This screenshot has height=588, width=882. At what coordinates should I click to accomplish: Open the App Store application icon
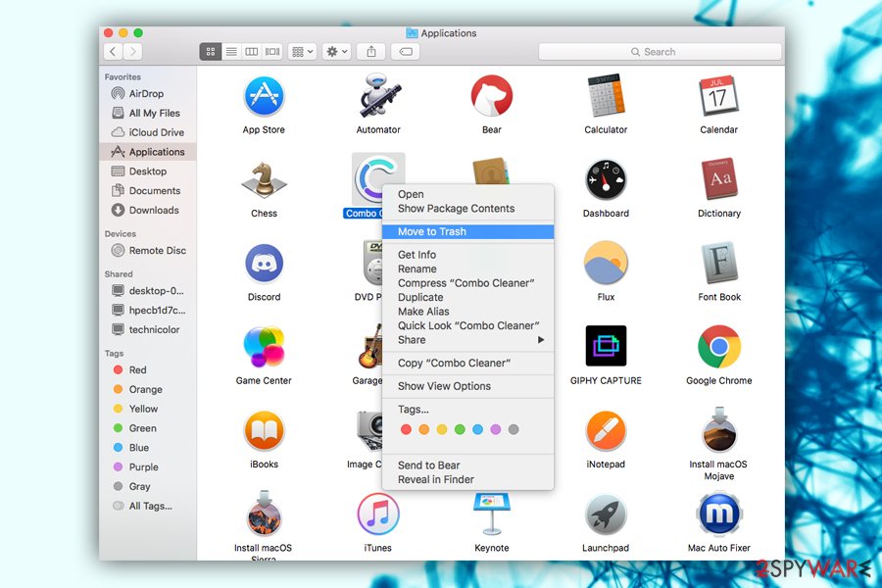(x=264, y=96)
